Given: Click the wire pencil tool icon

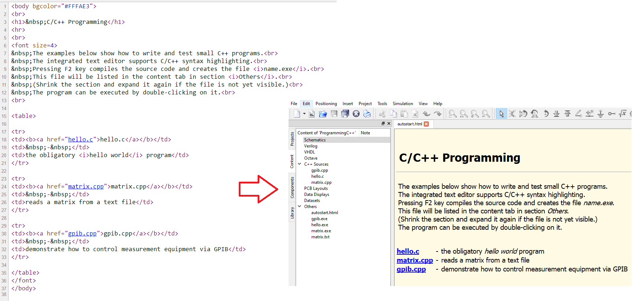Looking at the screenshot, I should 579,114.
